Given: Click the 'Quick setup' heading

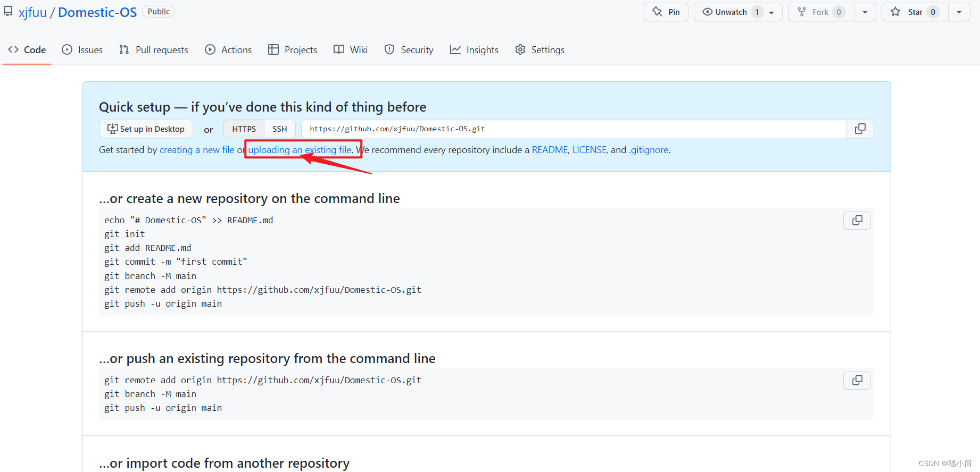Looking at the screenshot, I should tap(262, 107).
